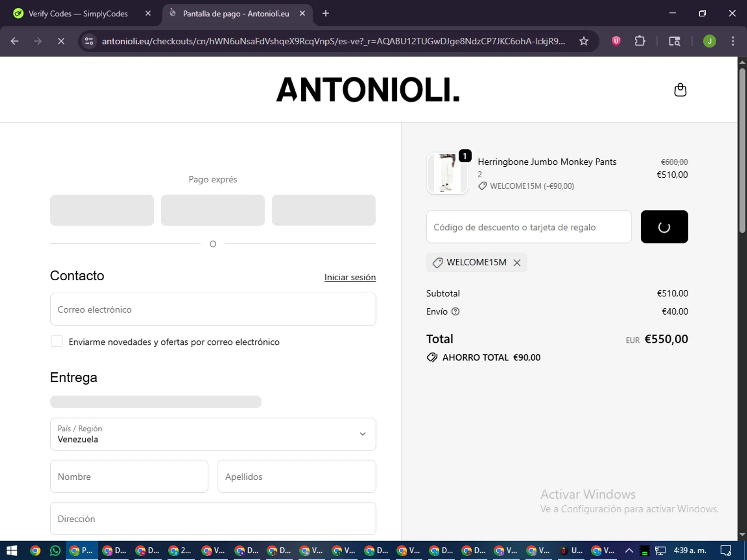Click into the Correo electrónico field
747x560 pixels.
(213, 309)
